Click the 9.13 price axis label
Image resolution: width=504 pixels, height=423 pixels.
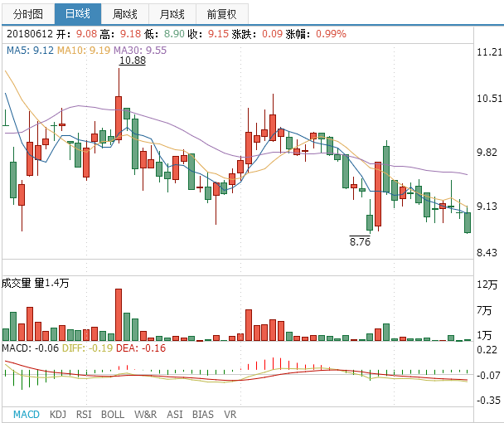click(487, 207)
